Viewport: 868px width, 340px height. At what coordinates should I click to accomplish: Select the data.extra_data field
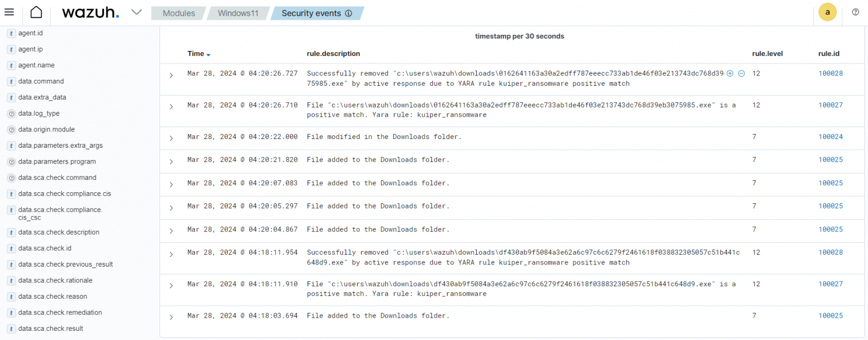click(42, 97)
